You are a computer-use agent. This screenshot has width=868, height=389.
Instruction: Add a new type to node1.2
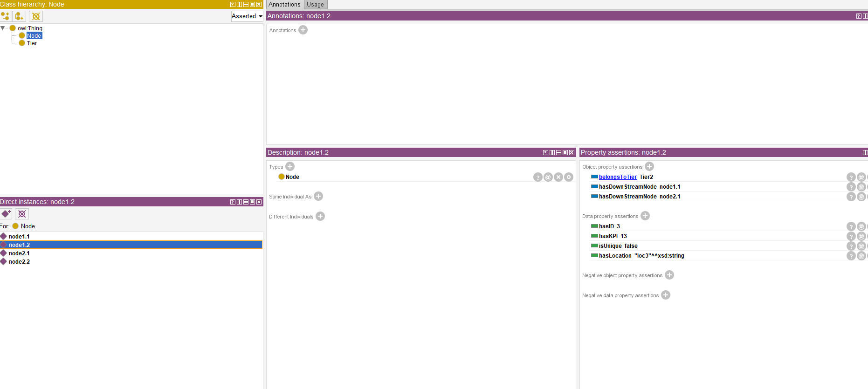click(x=290, y=167)
